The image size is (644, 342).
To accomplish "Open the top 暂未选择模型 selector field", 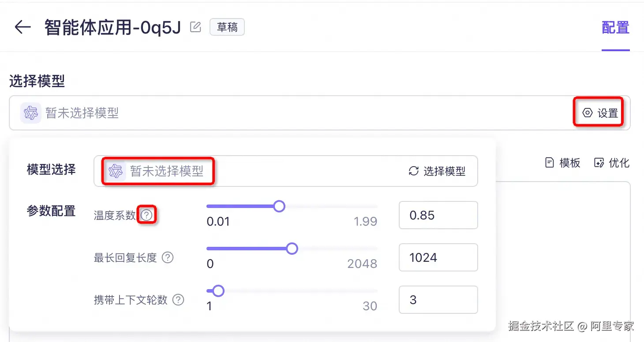I will pos(320,113).
